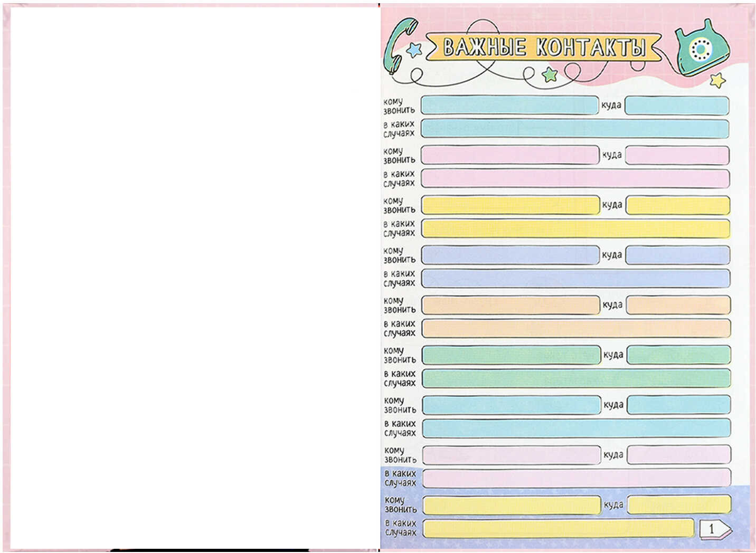Click the peach 'в каких случаях' field

click(575, 328)
